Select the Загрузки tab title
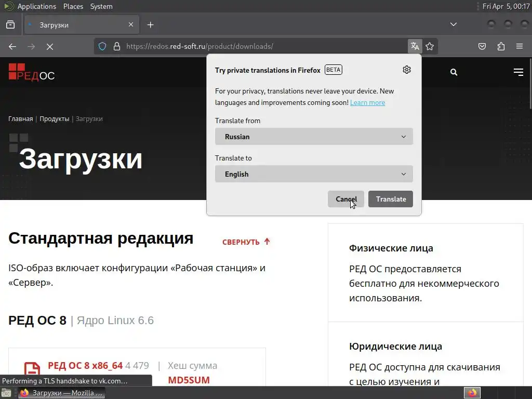The width and height of the screenshot is (532, 399). point(54,25)
